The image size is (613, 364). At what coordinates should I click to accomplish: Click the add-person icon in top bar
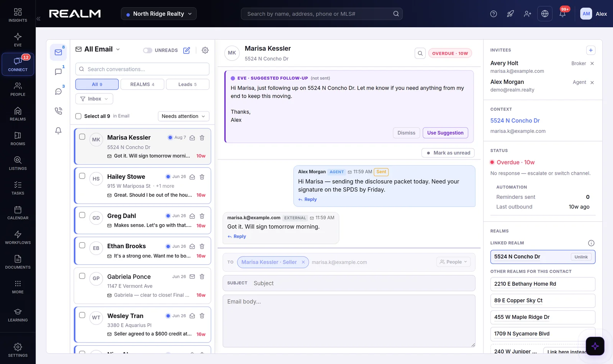click(528, 14)
